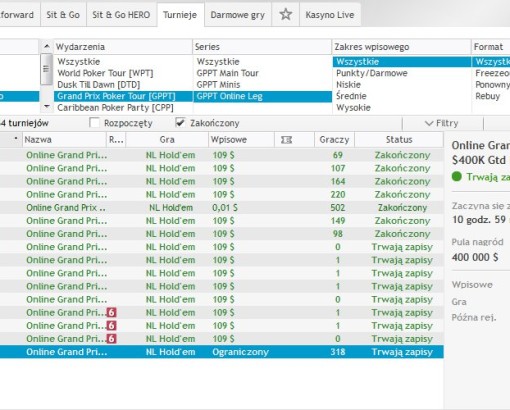The image size is (510, 410).
Task: Sort by the Nazwa column header
Action: pyautogui.click(x=64, y=140)
